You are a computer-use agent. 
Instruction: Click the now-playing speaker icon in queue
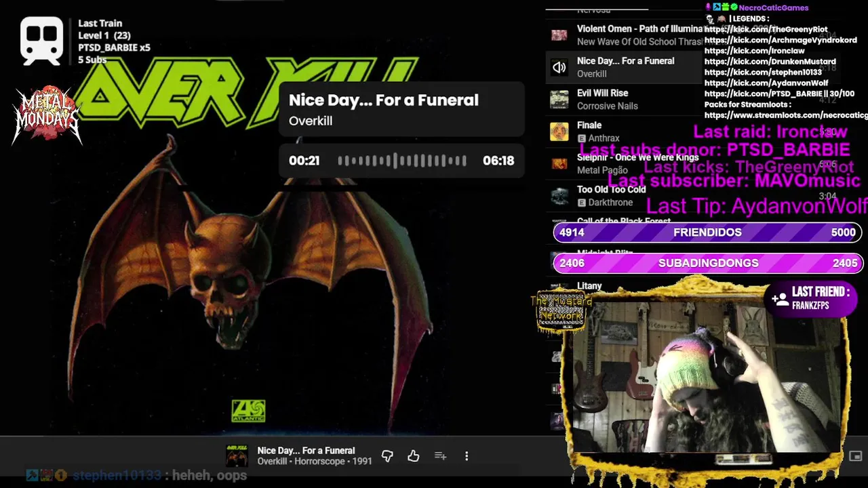559,67
